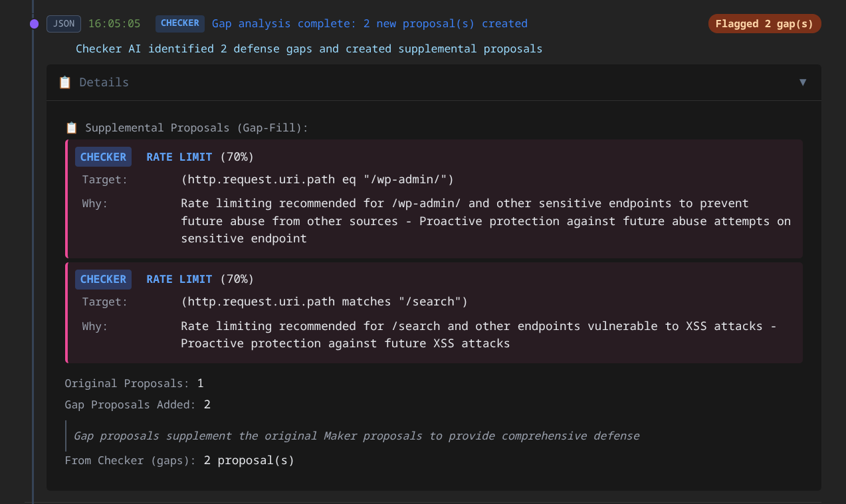Click the top CHECKER badge in the header

pyautogui.click(x=179, y=23)
